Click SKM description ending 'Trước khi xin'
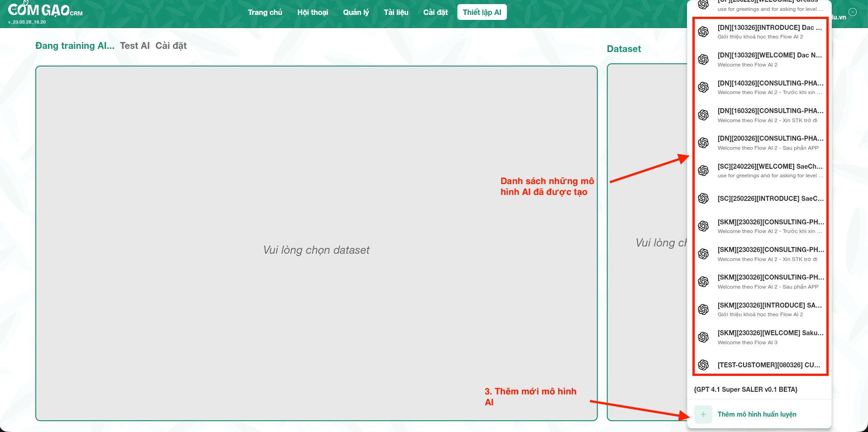Screen dimensions: 868x432 (770, 231)
